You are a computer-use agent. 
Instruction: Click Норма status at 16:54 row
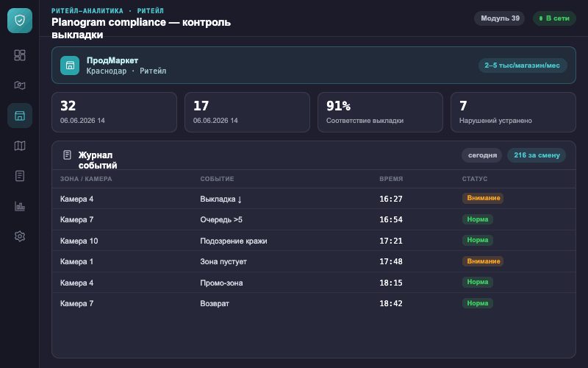(477, 219)
